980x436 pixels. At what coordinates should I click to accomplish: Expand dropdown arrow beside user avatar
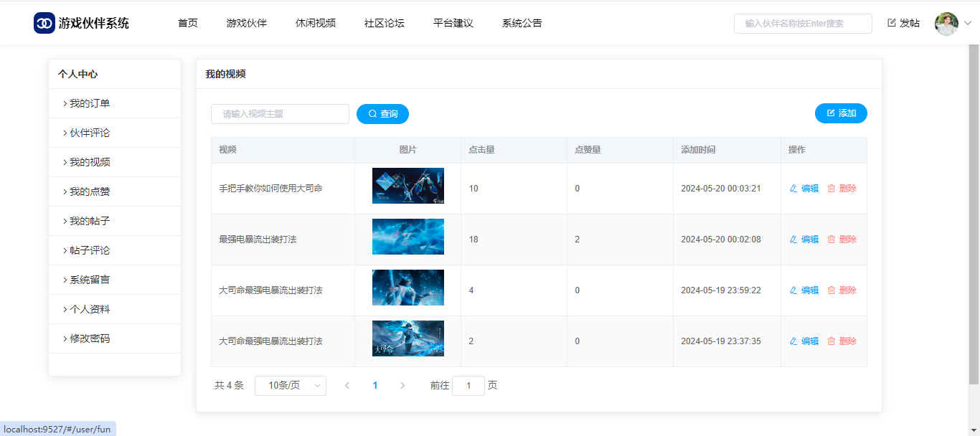coord(967,24)
